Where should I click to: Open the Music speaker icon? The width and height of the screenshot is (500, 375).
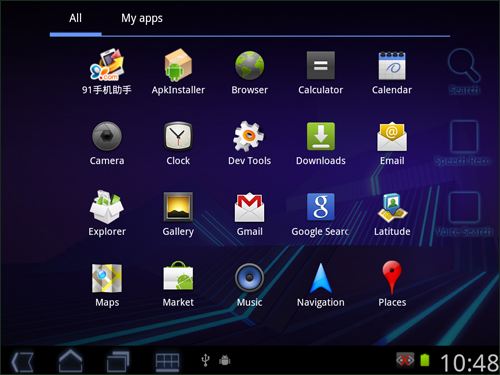(x=249, y=278)
